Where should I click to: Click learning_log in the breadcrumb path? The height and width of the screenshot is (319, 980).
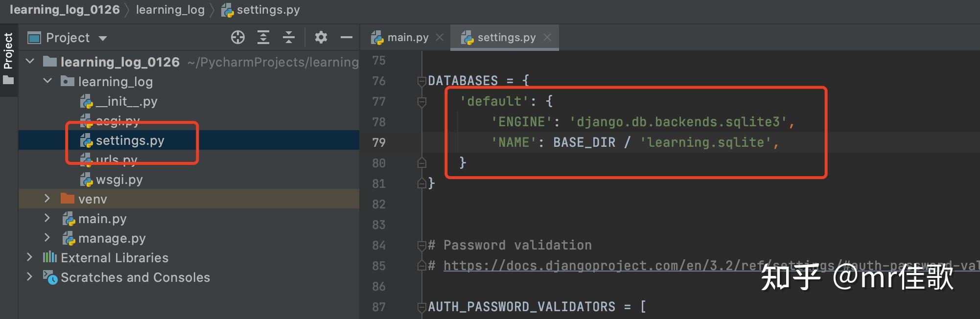point(170,10)
